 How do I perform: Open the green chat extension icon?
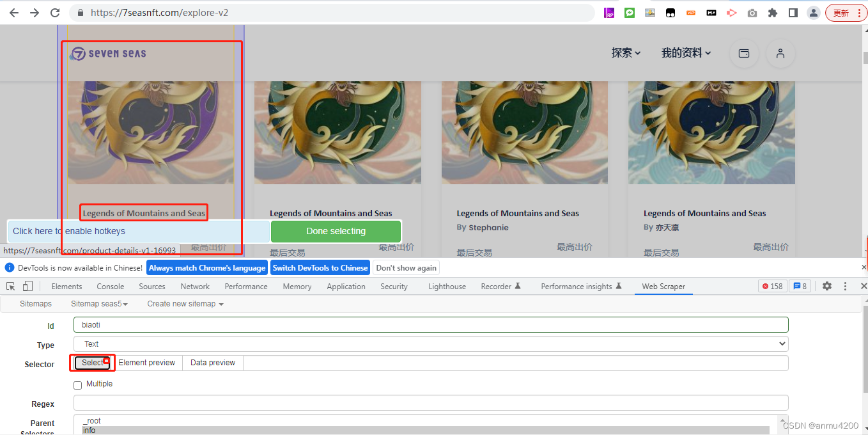tap(630, 13)
